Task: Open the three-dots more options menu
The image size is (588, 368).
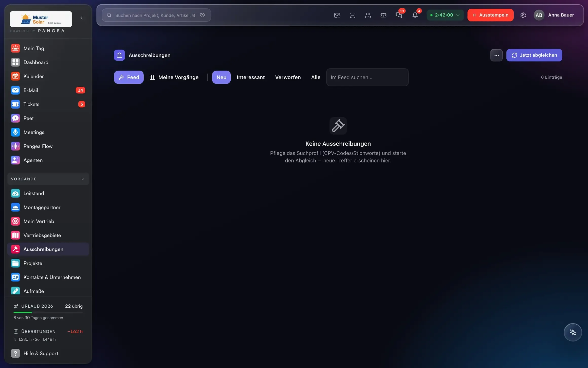Action: point(496,55)
